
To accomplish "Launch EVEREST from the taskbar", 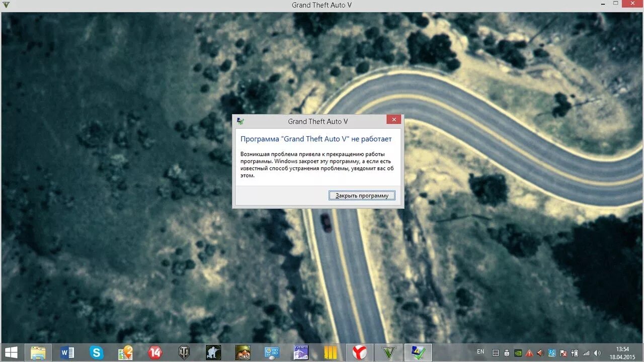I will [301, 353].
